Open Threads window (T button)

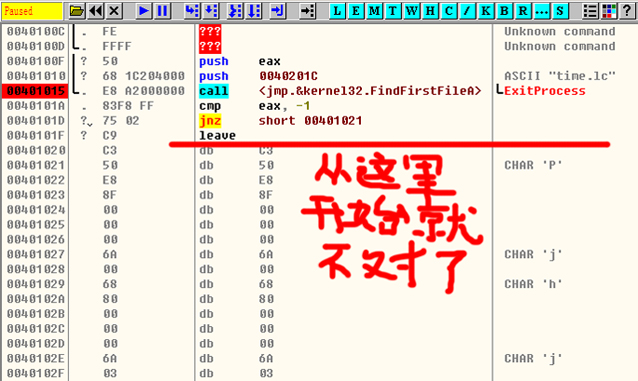point(393,11)
